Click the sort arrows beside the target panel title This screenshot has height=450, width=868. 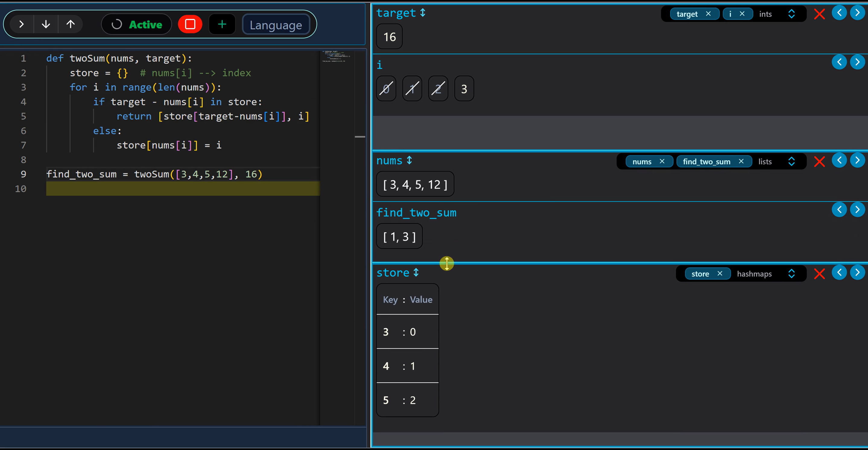click(422, 13)
